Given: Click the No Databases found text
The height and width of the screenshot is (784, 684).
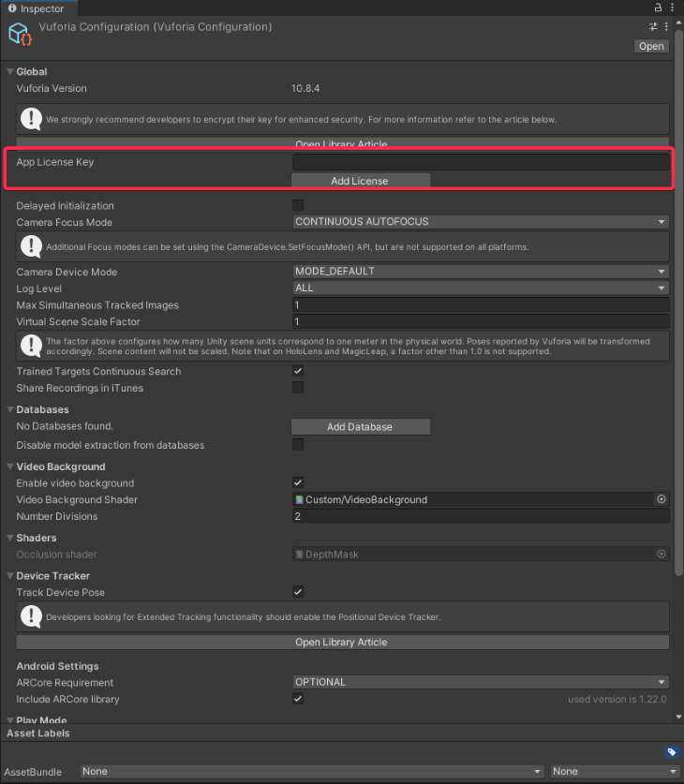Looking at the screenshot, I should pos(65,426).
